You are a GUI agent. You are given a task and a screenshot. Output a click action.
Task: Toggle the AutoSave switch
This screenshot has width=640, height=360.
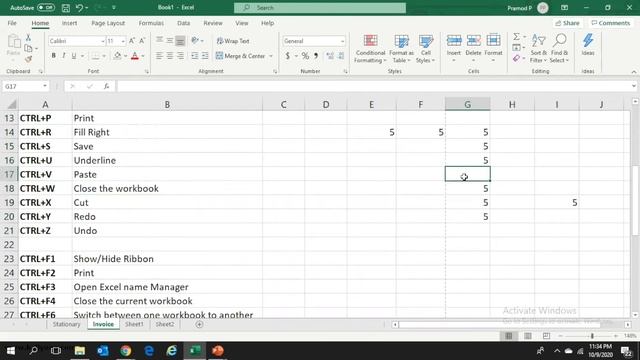(46, 8)
